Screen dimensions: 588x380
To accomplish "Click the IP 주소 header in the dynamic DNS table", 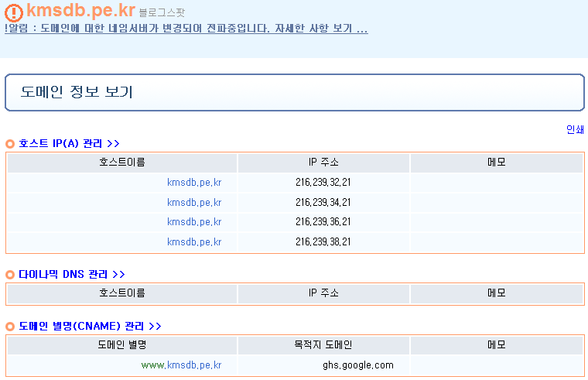I will pos(323,293).
